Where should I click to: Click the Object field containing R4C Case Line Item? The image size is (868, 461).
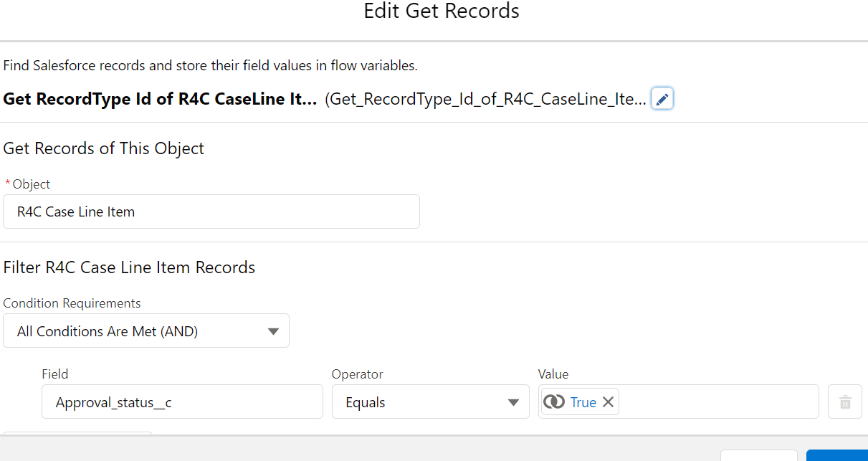click(x=211, y=212)
